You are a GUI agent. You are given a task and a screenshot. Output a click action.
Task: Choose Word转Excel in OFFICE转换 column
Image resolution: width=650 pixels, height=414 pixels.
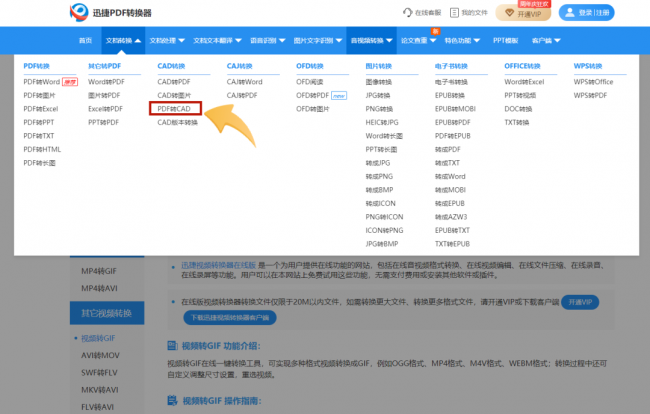pos(524,82)
